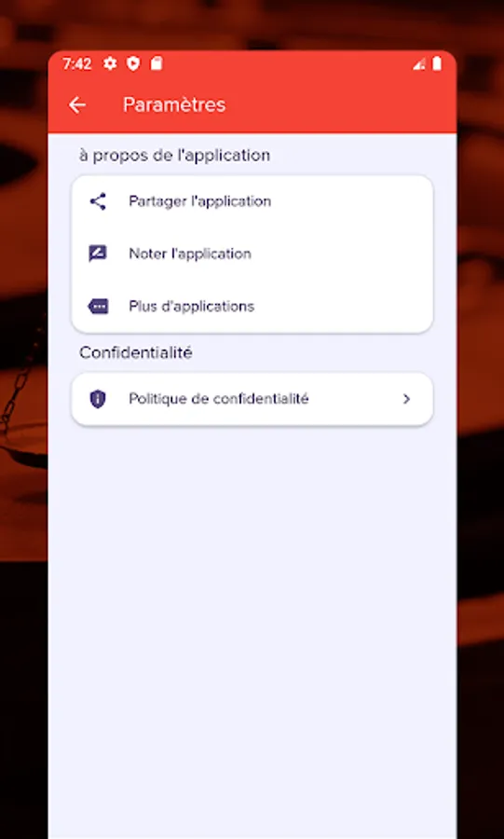The image size is (504, 839).
Task: Select Plus d'applications
Action: pyautogui.click(x=252, y=306)
